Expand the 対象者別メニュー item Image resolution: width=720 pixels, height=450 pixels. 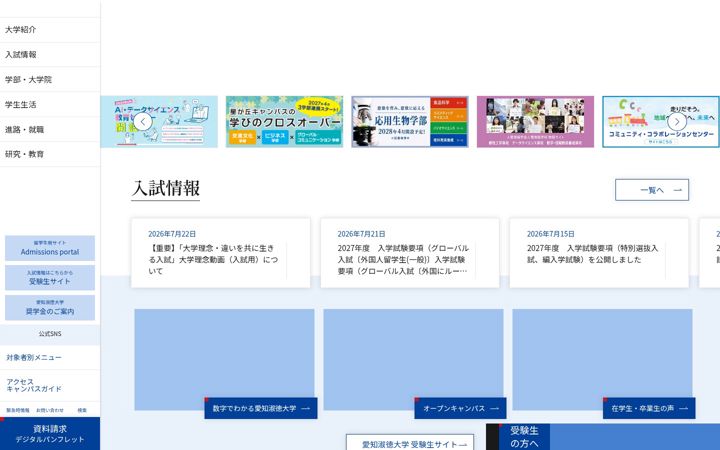coord(50,357)
